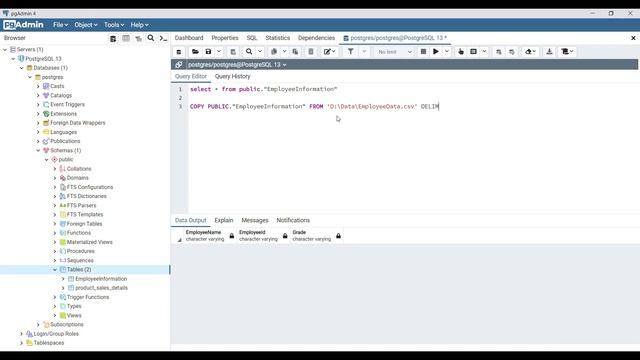
Task: Select the Trigger Functions tree item
Action: pos(88,297)
